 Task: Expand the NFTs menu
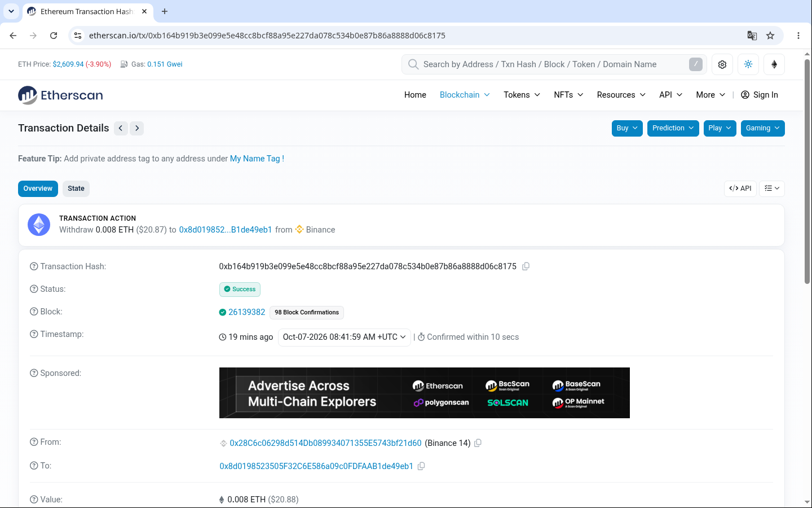tap(568, 95)
